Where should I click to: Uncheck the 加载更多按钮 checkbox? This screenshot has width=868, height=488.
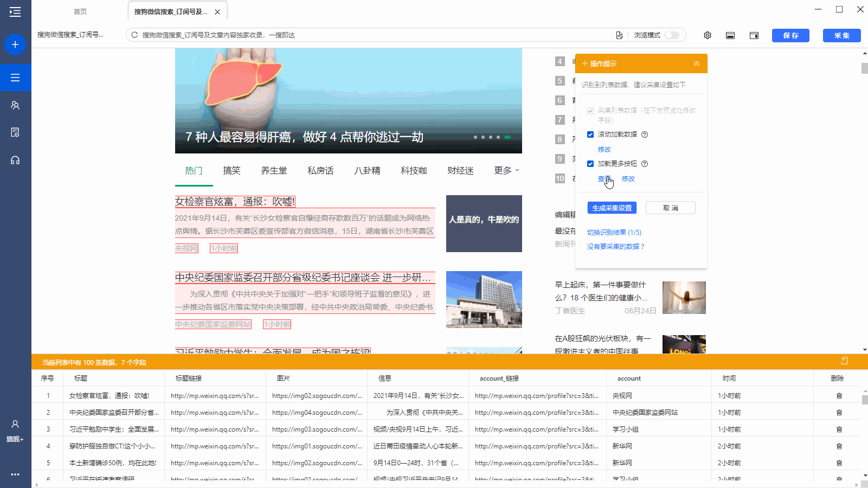tap(590, 164)
